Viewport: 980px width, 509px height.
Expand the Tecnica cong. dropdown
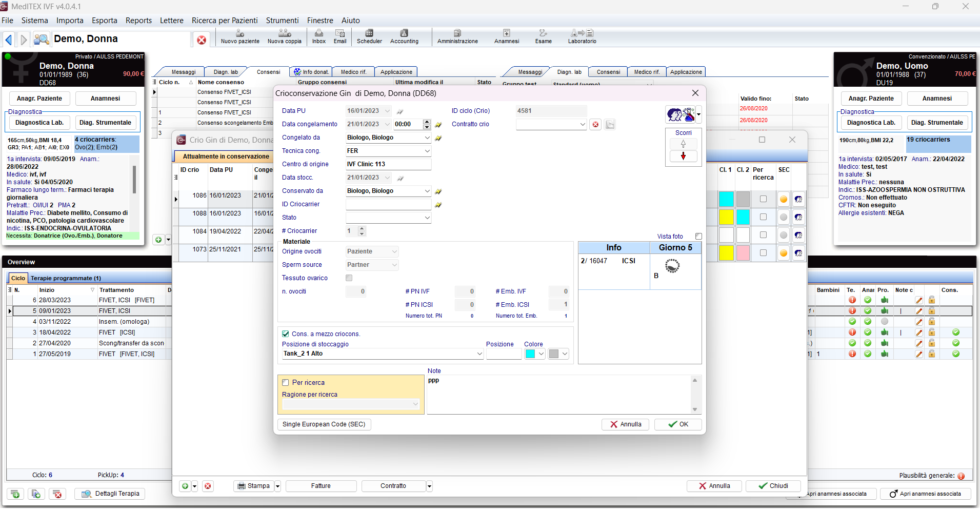pyautogui.click(x=427, y=151)
